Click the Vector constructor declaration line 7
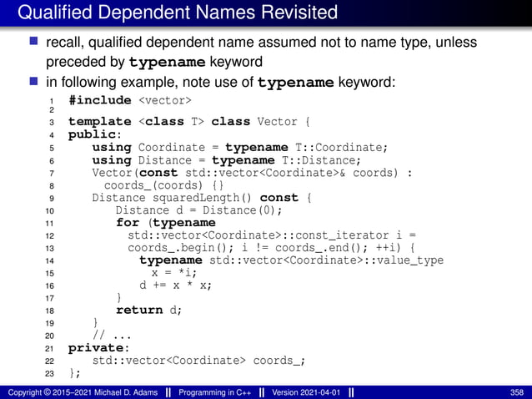 tap(252, 173)
